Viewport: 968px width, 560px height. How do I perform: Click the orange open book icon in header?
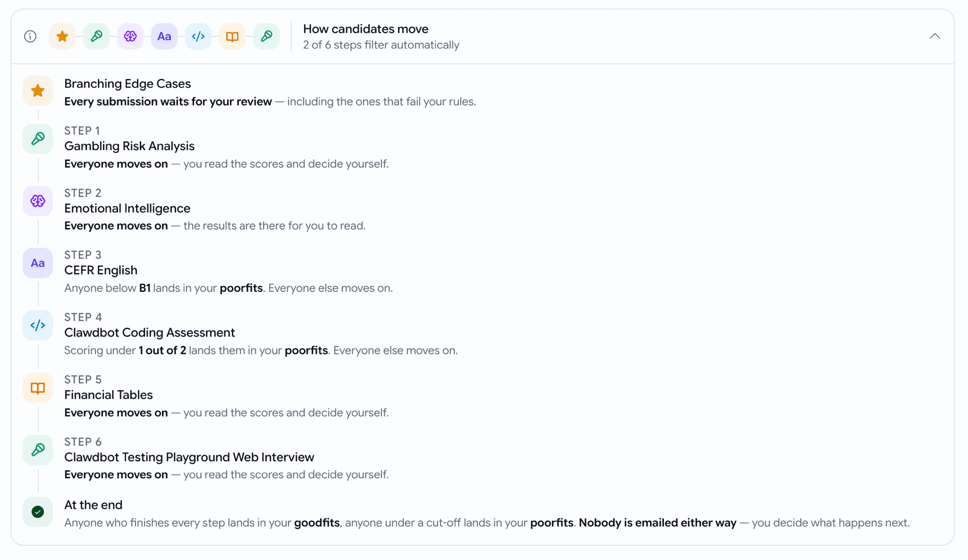click(x=232, y=36)
